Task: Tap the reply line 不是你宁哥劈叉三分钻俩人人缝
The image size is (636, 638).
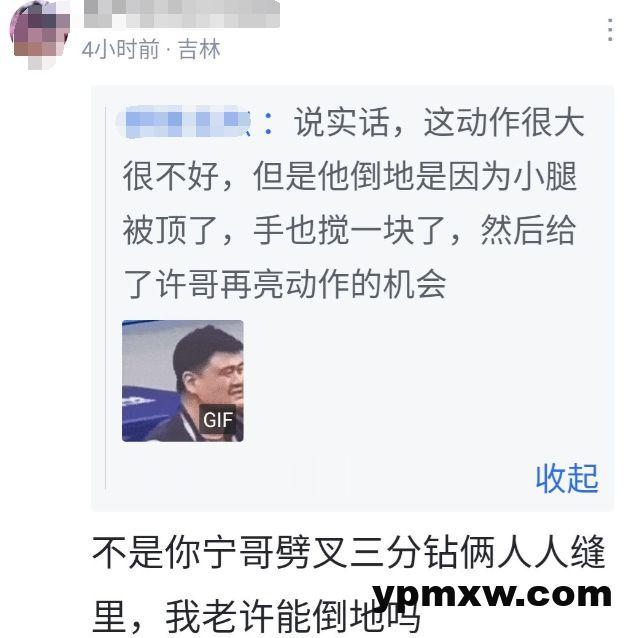Action: [349, 553]
